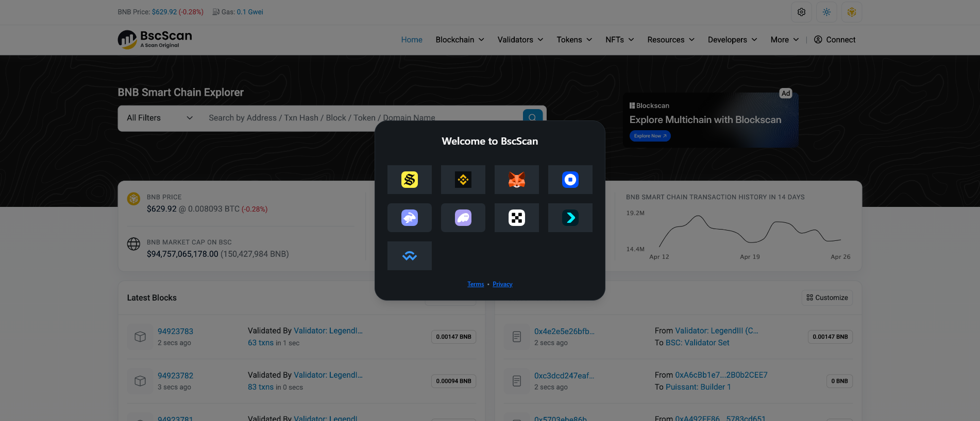Click the BNB price $629.92 in the top bar

[x=164, y=12]
